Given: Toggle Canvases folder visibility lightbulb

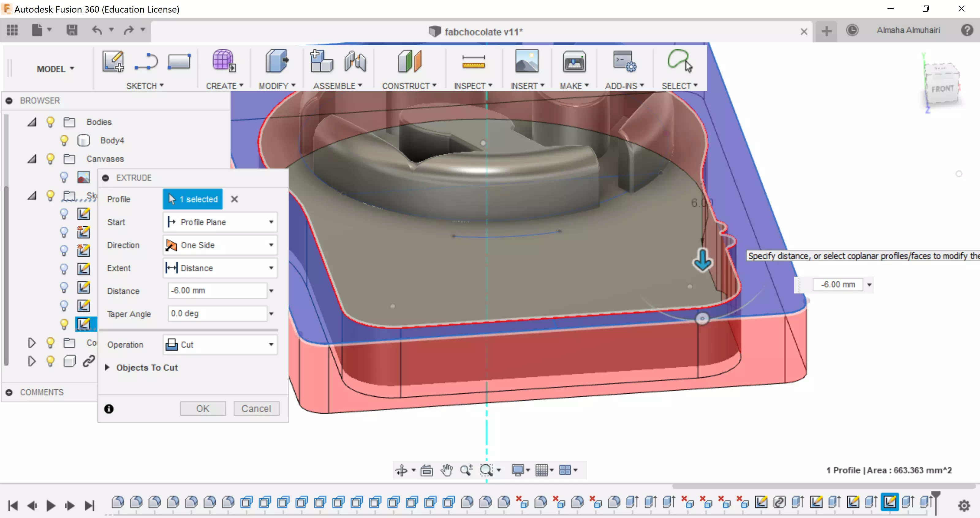Looking at the screenshot, I should (x=50, y=159).
